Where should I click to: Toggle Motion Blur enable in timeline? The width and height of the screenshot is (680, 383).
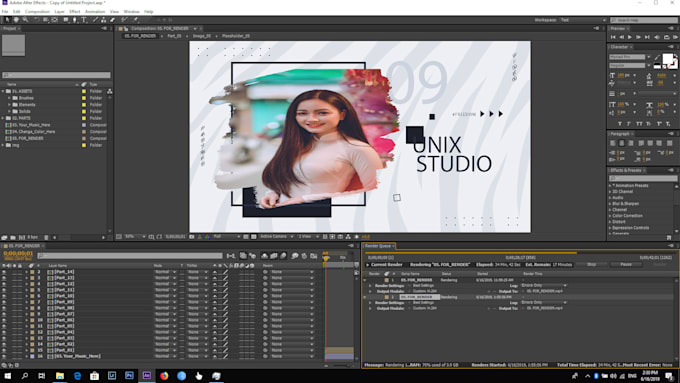click(283, 256)
